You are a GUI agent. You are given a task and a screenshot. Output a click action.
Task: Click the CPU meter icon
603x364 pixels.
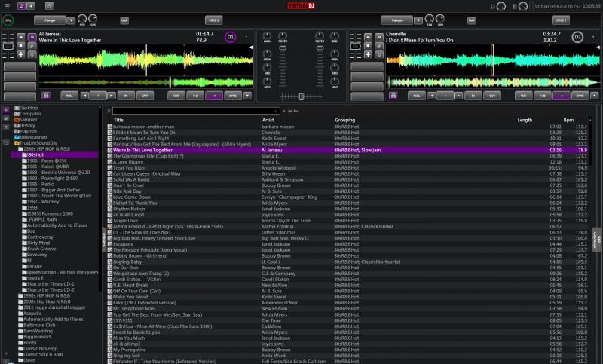(8, 20)
